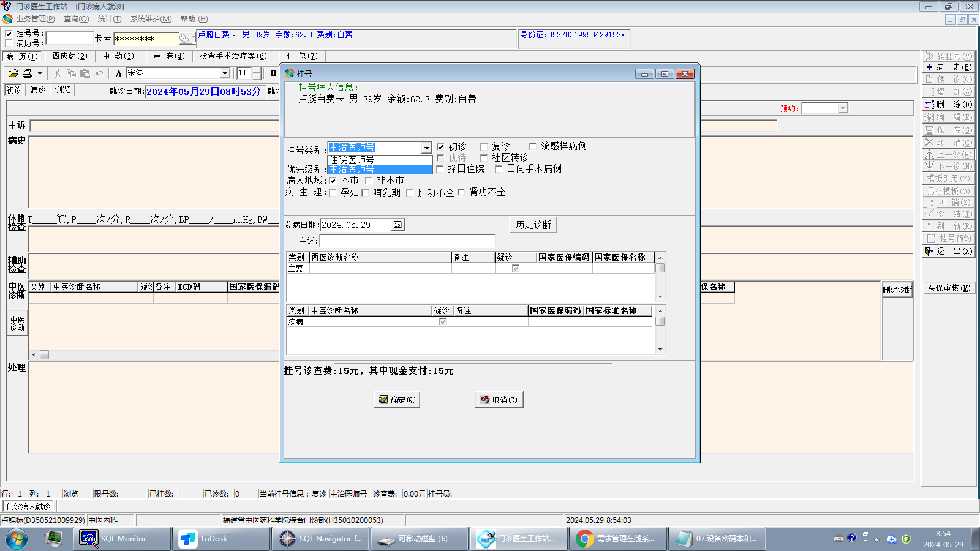Check the 复诊 checkbox in 挂号 dialog
Image resolution: width=980 pixels, height=551 pixels.
pos(484,147)
